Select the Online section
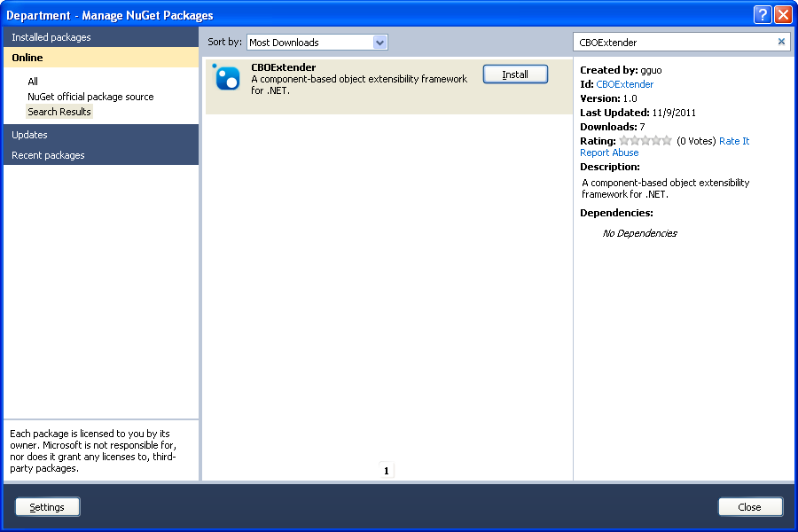 click(101, 58)
